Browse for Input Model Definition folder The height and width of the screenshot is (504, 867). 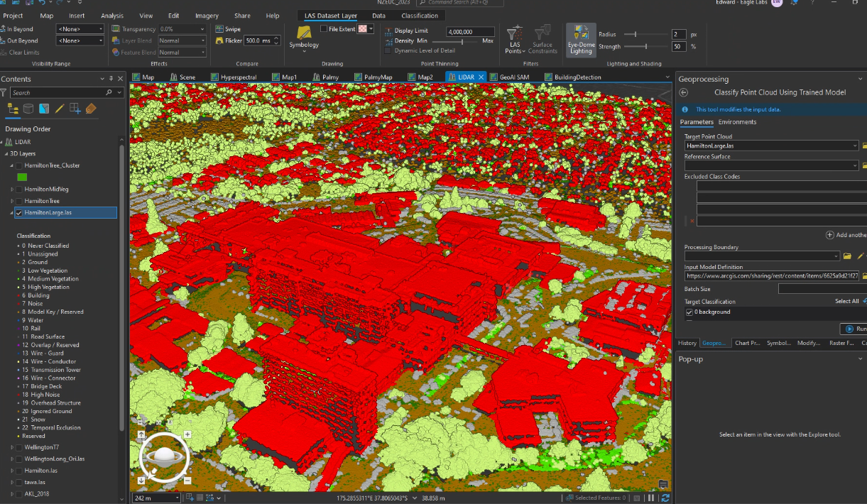(x=864, y=275)
